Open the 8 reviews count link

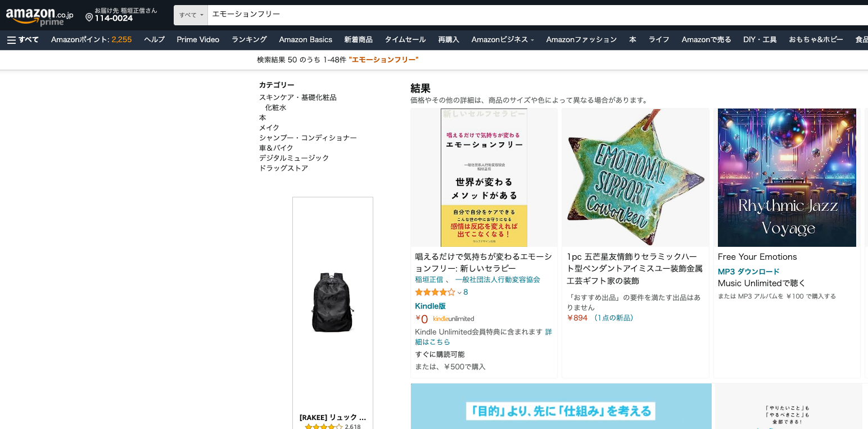pyautogui.click(x=465, y=292)
